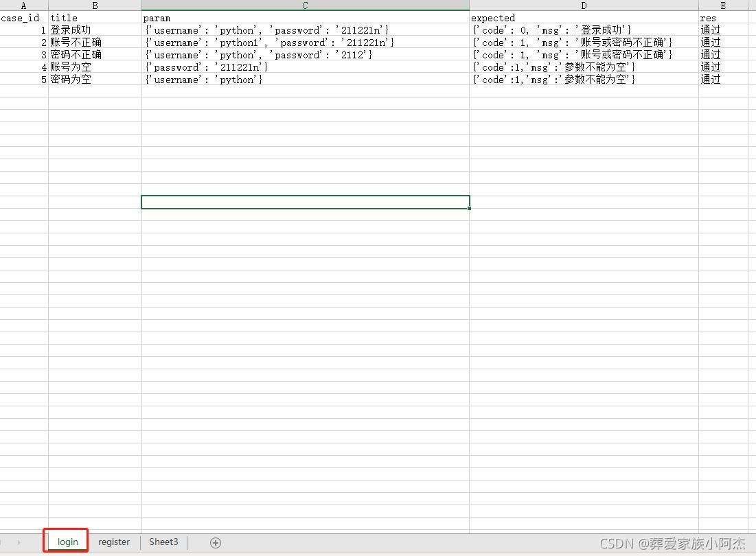Select the title cell 登录成功

coord(95,30)
